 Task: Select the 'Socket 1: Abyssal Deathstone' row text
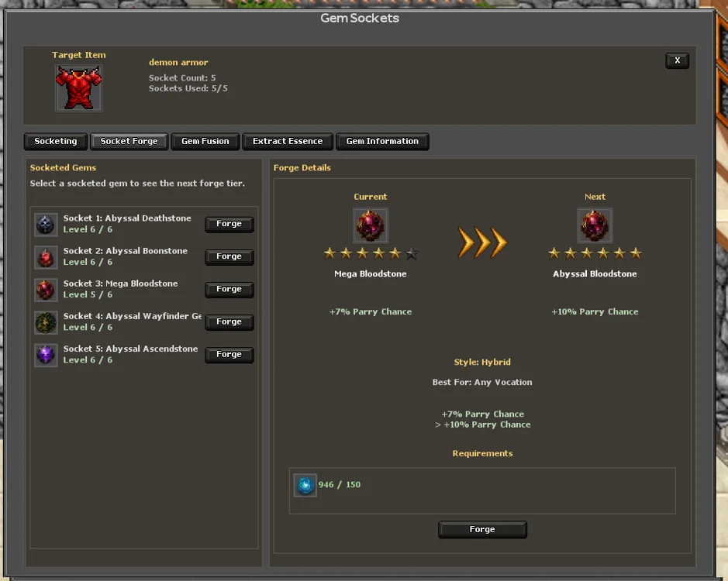pos(127,218)
